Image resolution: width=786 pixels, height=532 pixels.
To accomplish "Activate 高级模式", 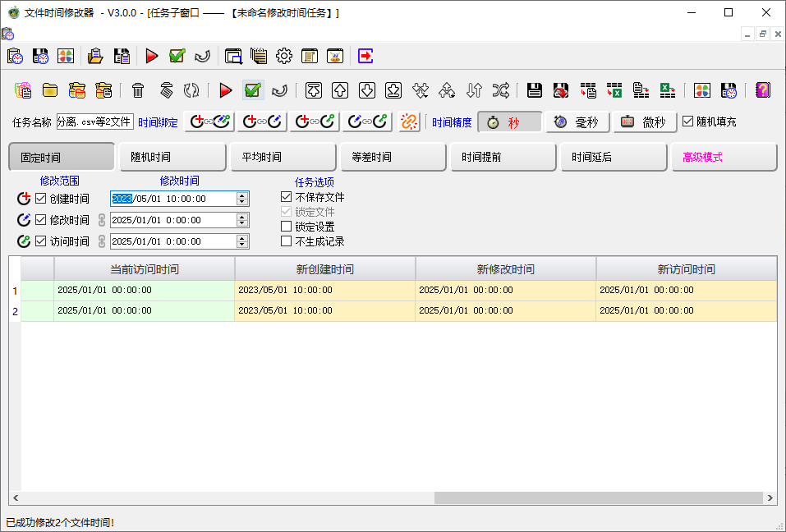I will pyautogui.click(x=724, y=156).
